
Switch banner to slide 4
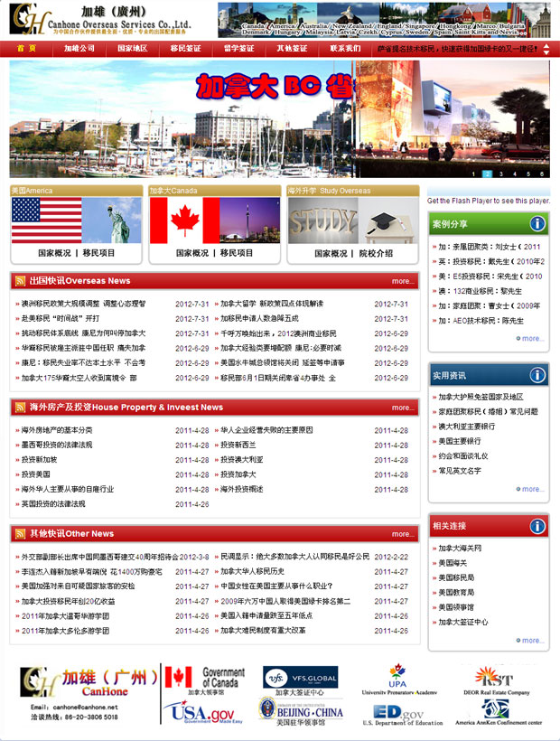pos(515,173)
